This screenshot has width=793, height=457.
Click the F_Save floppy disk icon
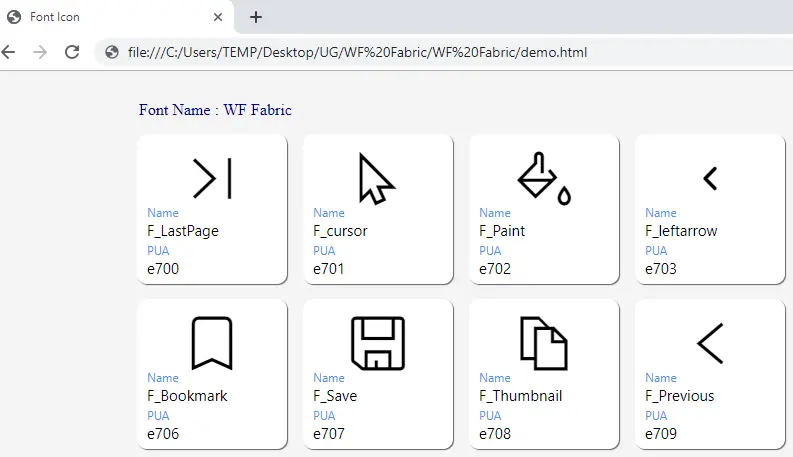pos(378,343)
